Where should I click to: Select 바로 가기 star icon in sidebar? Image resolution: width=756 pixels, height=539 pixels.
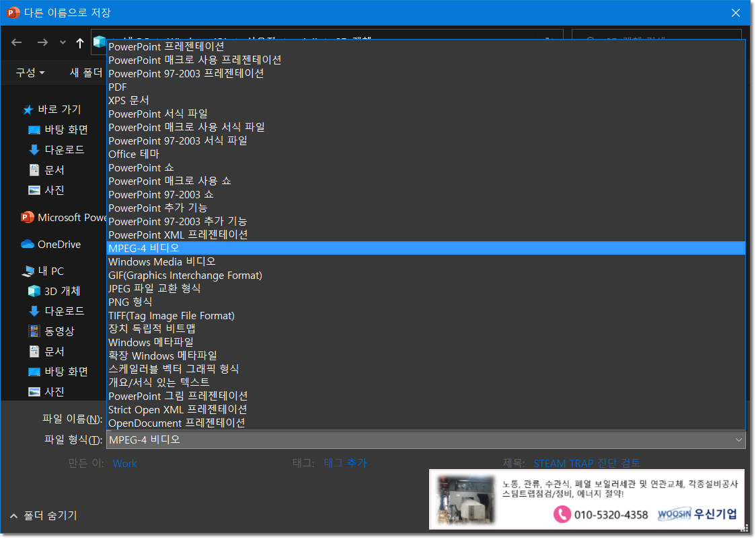[x=28, y=110]
